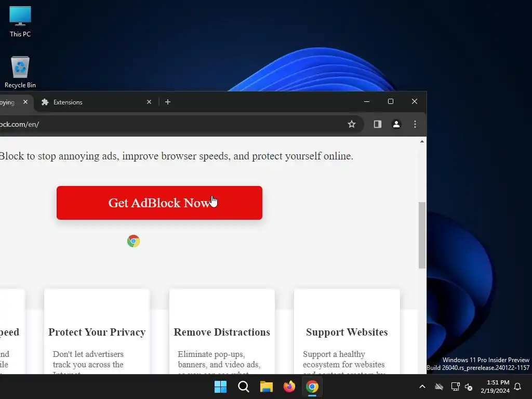Screen dimensions: 532x399
Task: Open the clock showing 1:51 PM
Action: tap(495, 387)
